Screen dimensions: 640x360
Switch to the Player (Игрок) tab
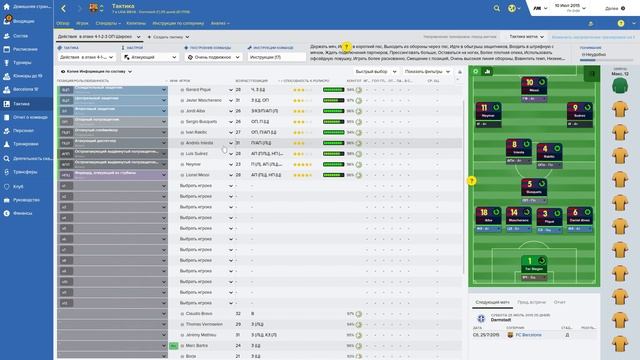[82, 24]
